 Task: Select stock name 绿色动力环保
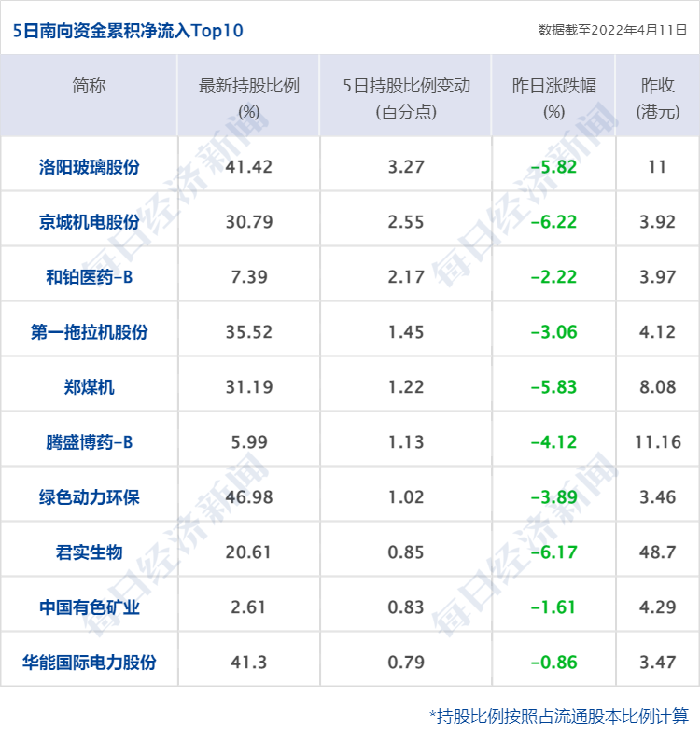89,497
